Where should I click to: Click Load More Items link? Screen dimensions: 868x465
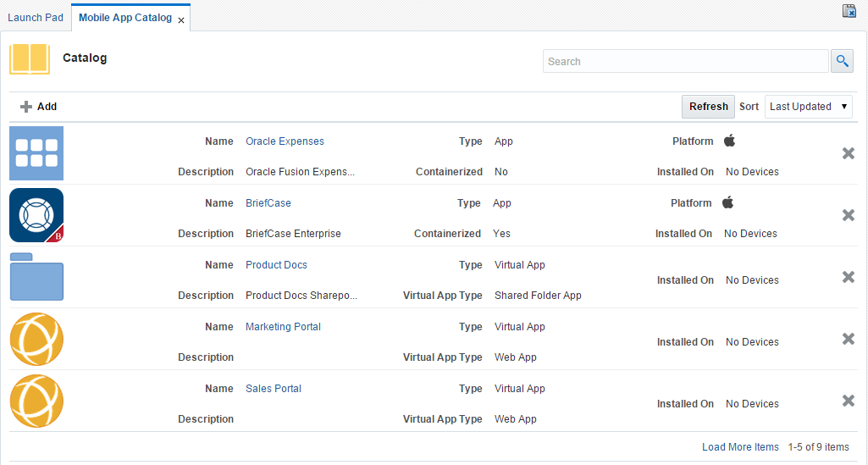[740, 446]
